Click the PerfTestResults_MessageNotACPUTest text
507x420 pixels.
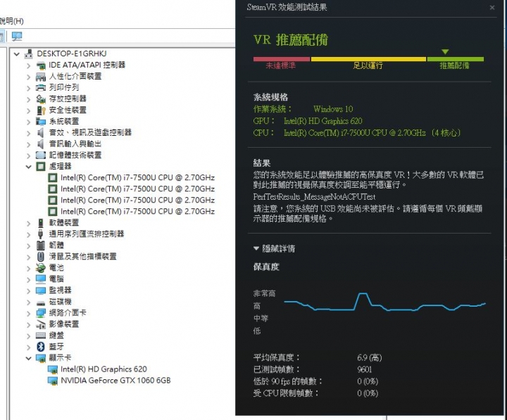pos(314,197)
